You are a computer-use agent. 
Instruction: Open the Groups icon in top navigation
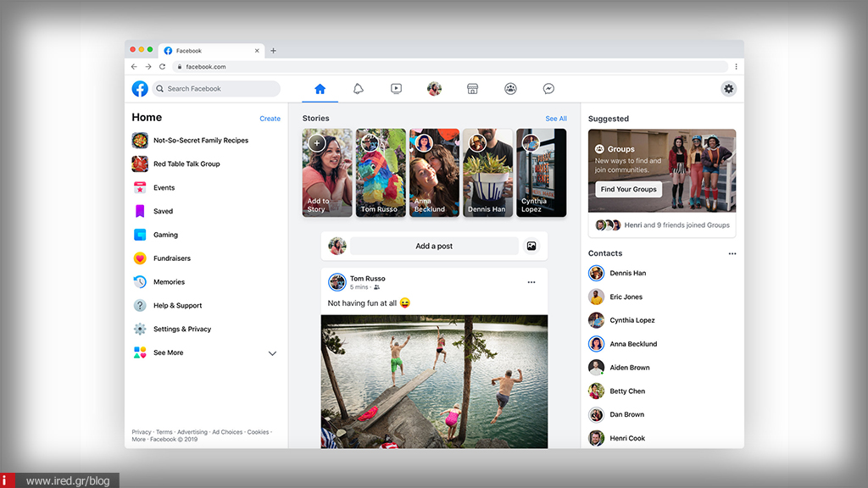click(510, 89)
